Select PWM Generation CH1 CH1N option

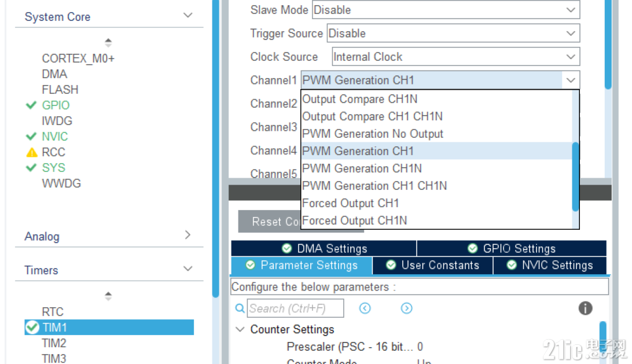pos(374,185)
